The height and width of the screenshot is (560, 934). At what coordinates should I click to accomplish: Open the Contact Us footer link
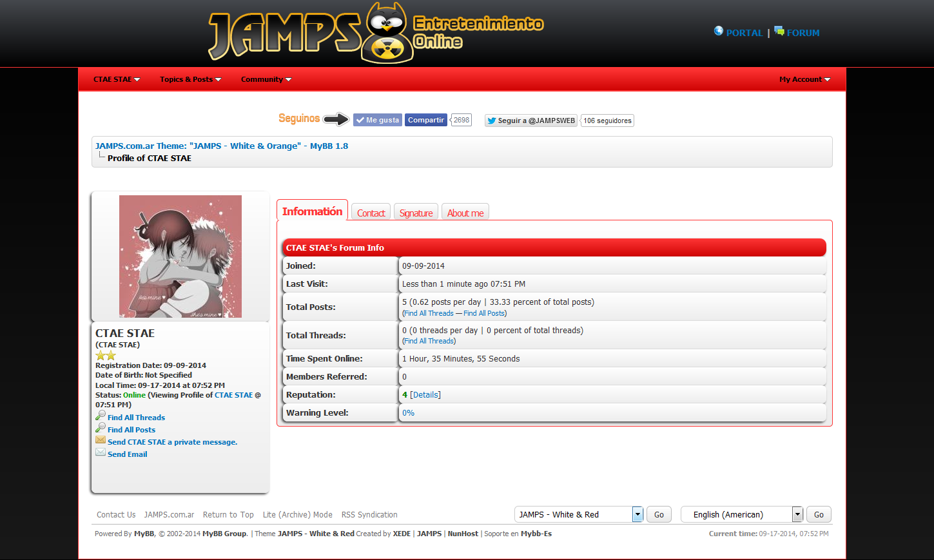click(x=116, y=514)
